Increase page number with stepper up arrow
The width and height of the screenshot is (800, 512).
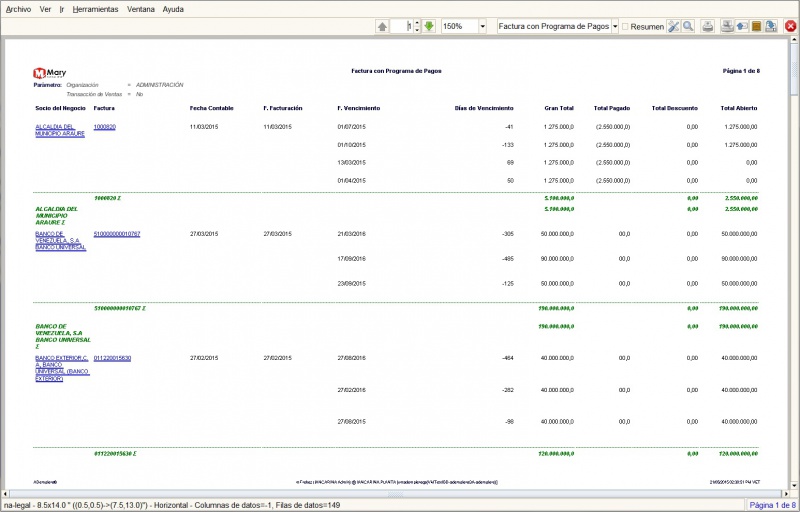417,23
